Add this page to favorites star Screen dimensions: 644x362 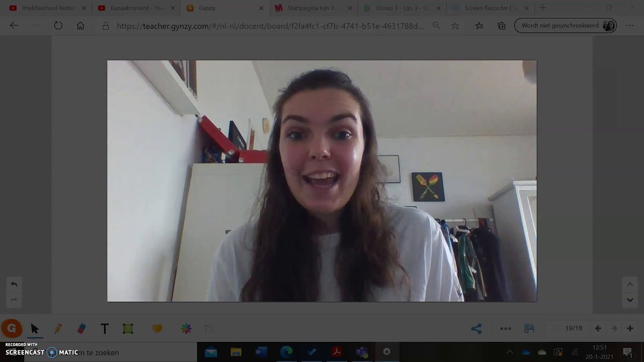click(455, 26)
